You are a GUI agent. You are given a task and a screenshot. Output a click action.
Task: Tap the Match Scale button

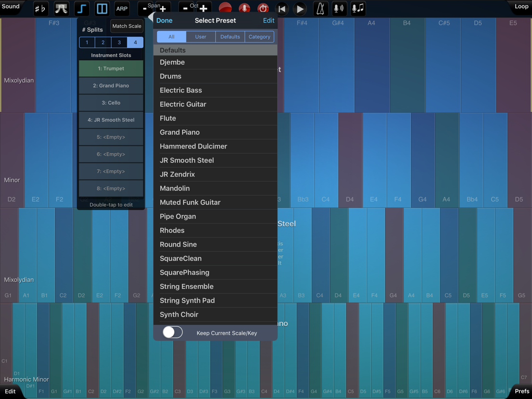pos(127,26)
